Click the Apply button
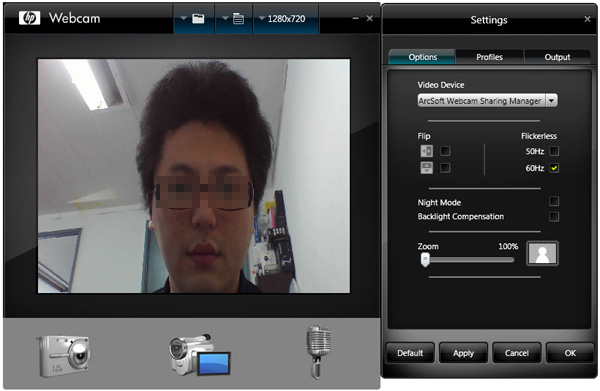 (463, 353)
